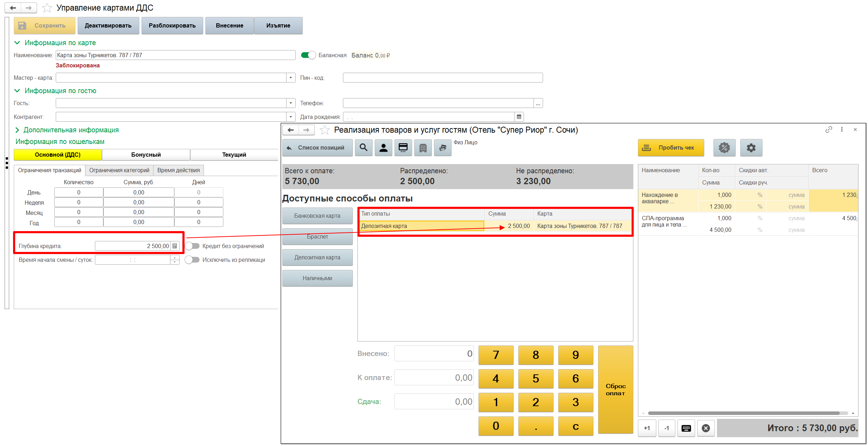
Task: Expand the Дополнительная информация section
Action: (17, 130)
